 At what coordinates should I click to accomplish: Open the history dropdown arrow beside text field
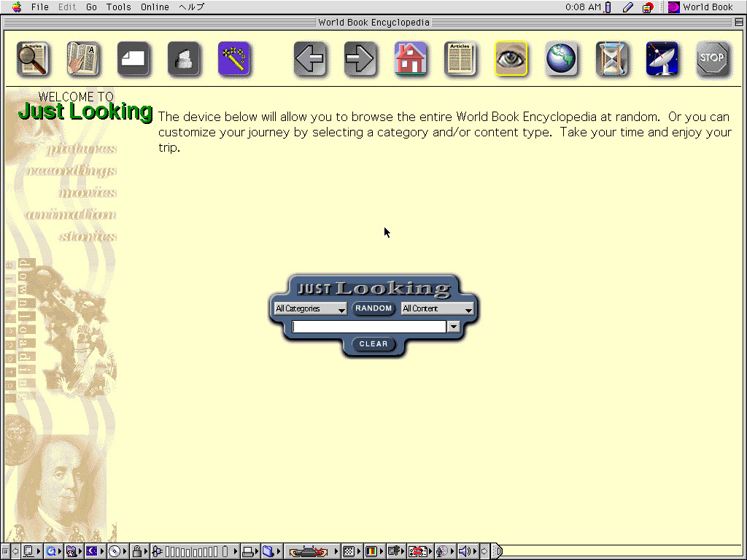click(x=454, y=327)
